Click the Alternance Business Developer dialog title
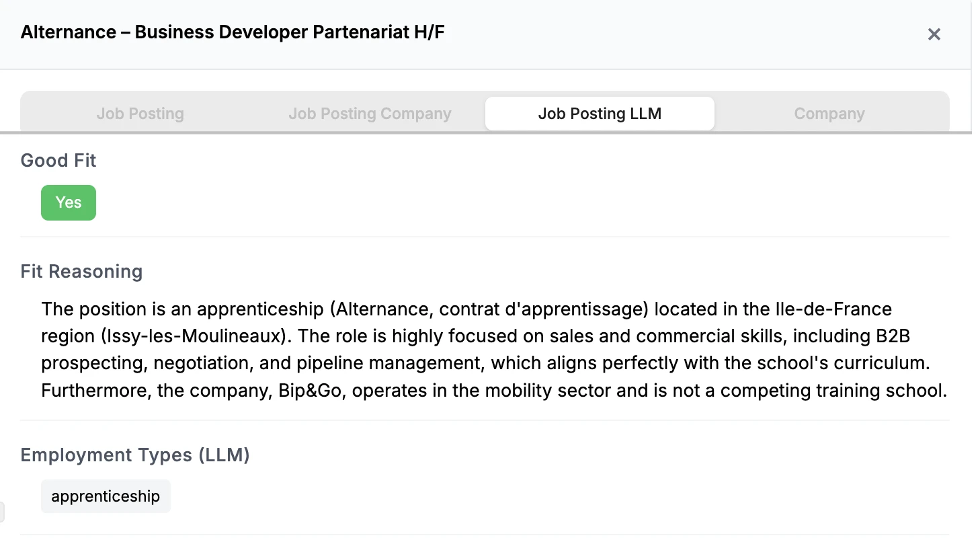Screen dimensions: 980x542 click(233, 32)
